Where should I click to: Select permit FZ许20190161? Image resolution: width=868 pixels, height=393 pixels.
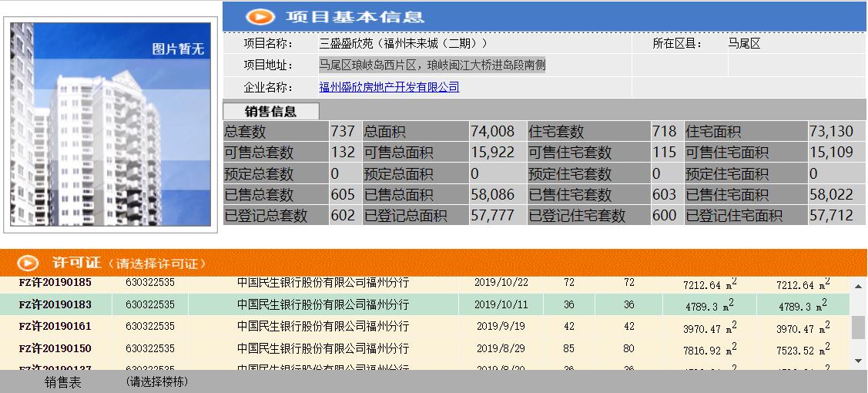point(55,327)
